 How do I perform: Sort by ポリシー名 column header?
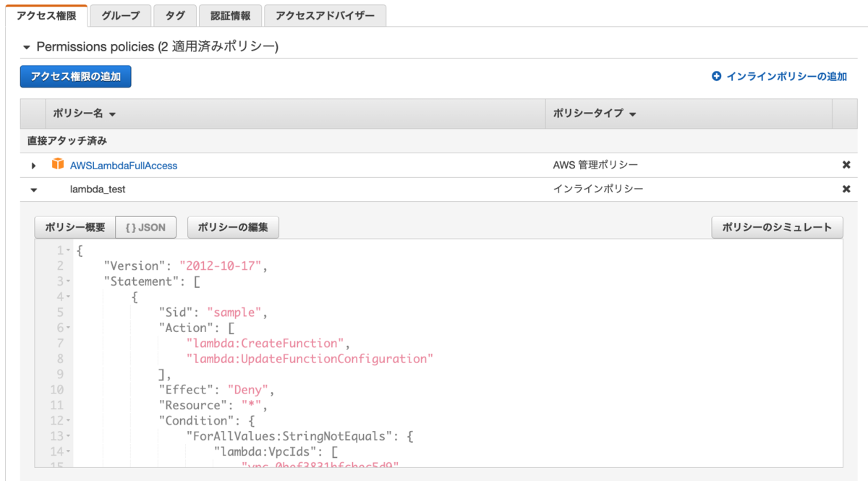pos(85,114)
